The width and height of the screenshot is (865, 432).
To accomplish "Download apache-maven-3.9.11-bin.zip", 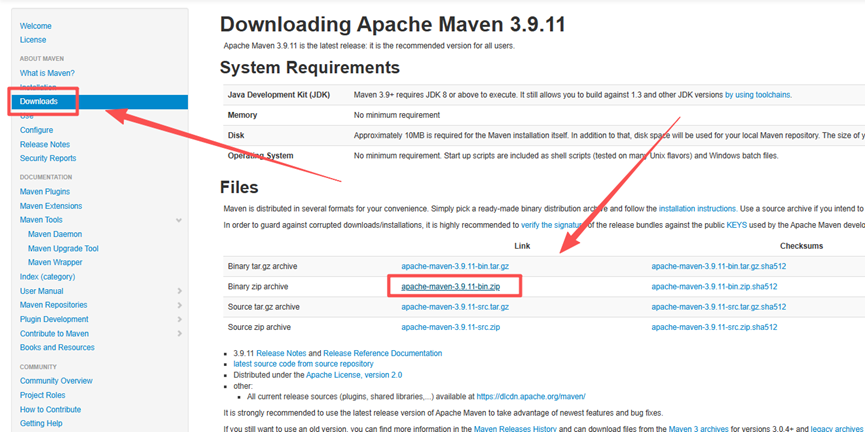I will click(451, 287).
